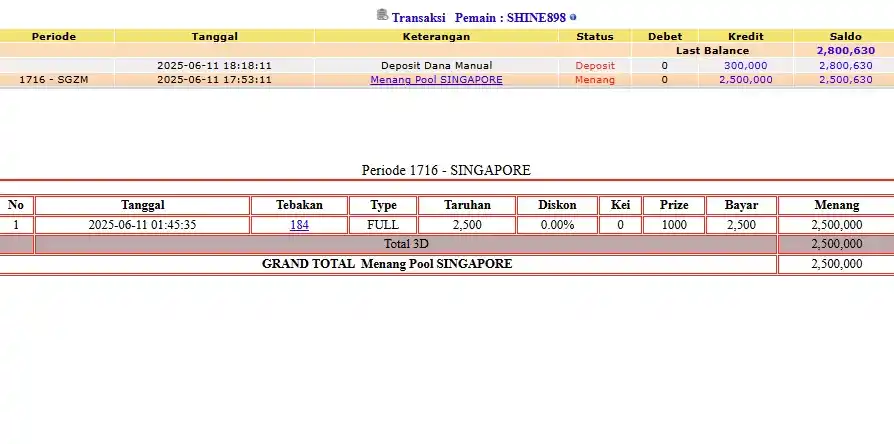This screenshot has width=894, height=444.
Task: Select the FULL type cell
Action: [x=383, y=225]
